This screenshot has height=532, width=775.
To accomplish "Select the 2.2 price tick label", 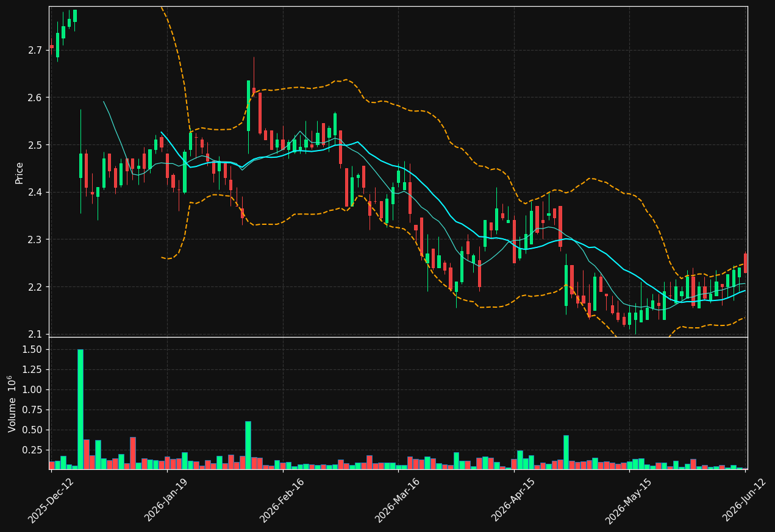I will pyautogui.click(x=35, y=287).
